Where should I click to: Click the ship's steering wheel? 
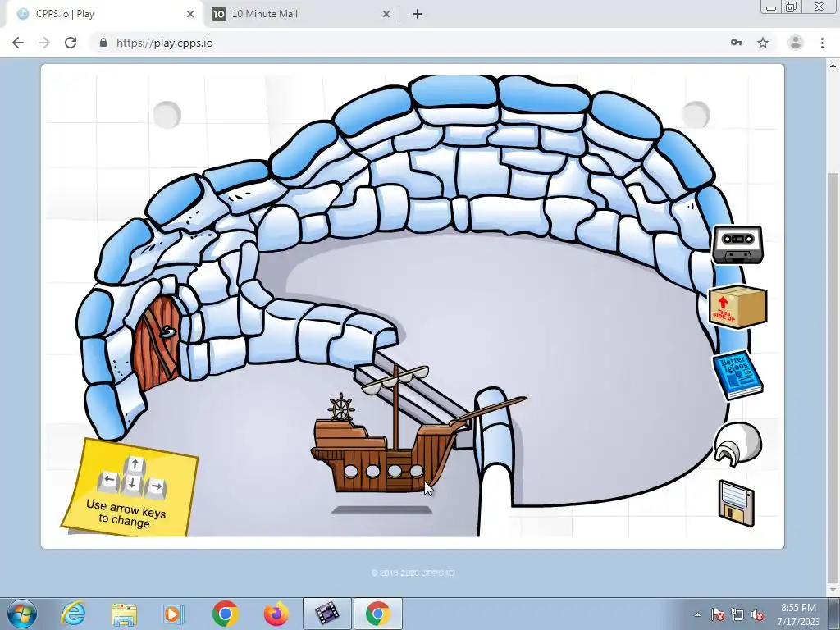[x=341, y=407]
